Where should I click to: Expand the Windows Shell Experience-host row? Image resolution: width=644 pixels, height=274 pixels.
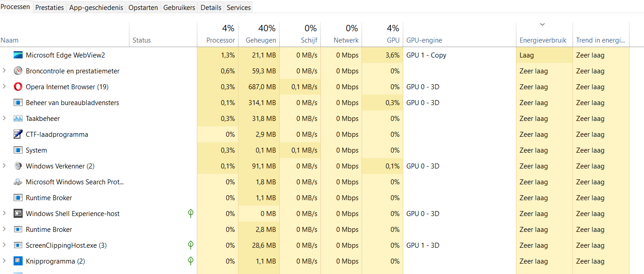[x=5, y=214]
